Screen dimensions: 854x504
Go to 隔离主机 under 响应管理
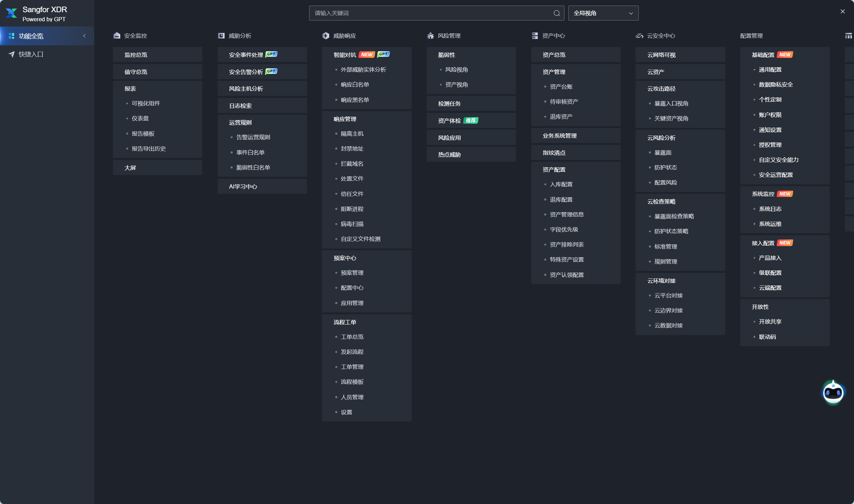[352, 134]
